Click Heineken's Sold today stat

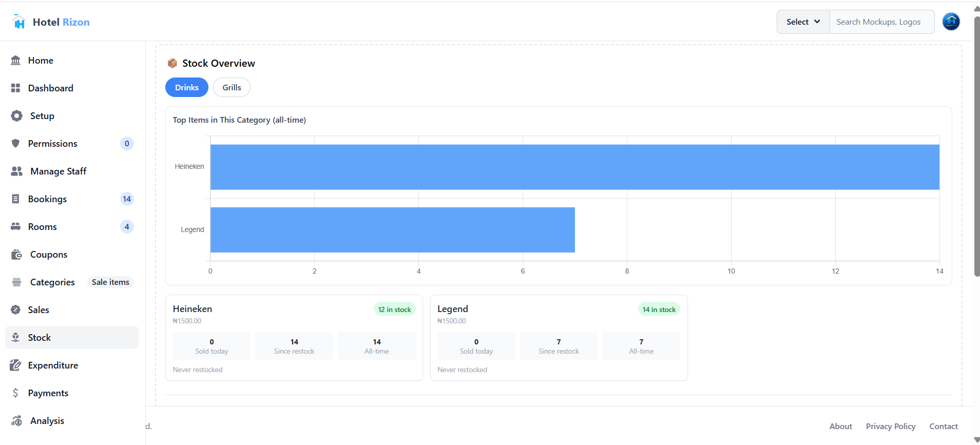coord(212,346)
